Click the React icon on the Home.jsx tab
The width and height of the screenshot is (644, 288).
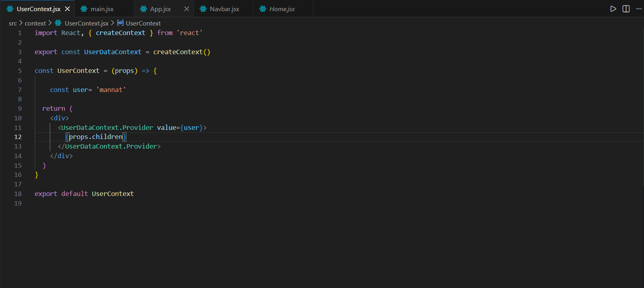click(x=262, y=9)
